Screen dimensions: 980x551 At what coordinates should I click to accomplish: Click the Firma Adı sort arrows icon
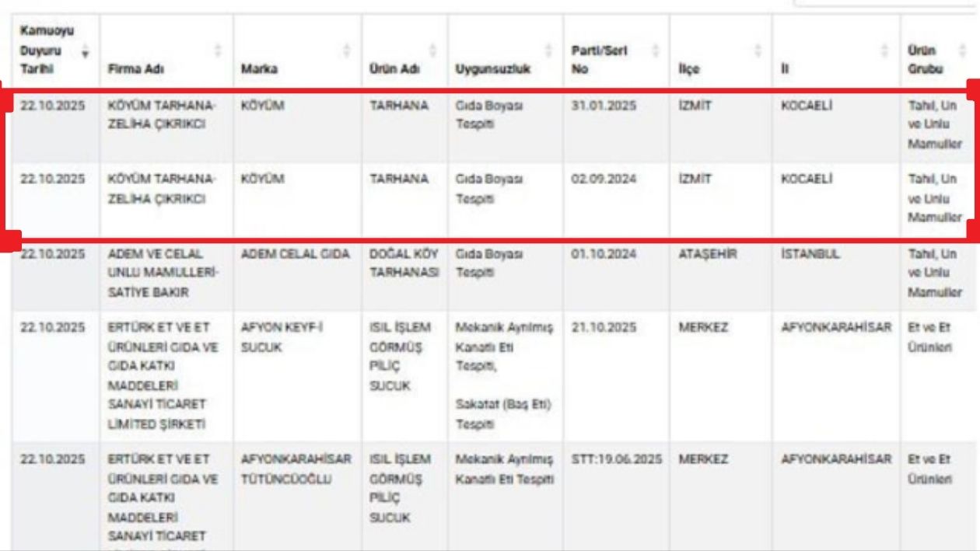click(218, 51)
